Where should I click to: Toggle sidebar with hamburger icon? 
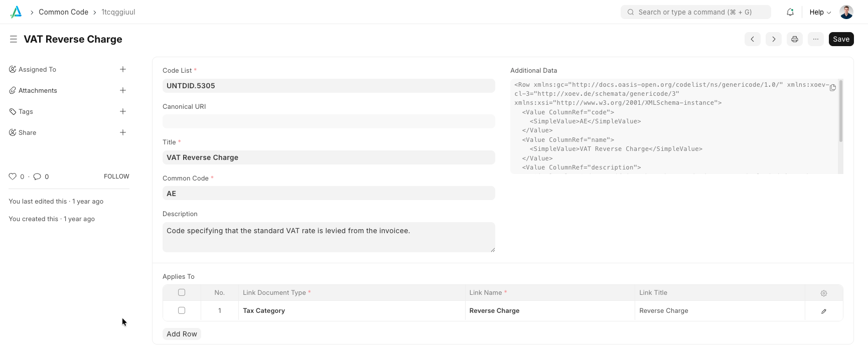[14, 39]
